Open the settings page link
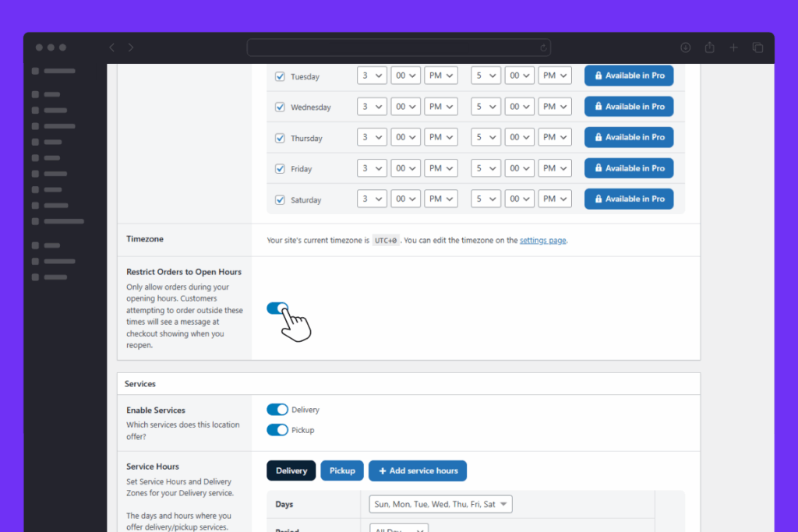Viewport: 798px width, 532px height. 542,241
